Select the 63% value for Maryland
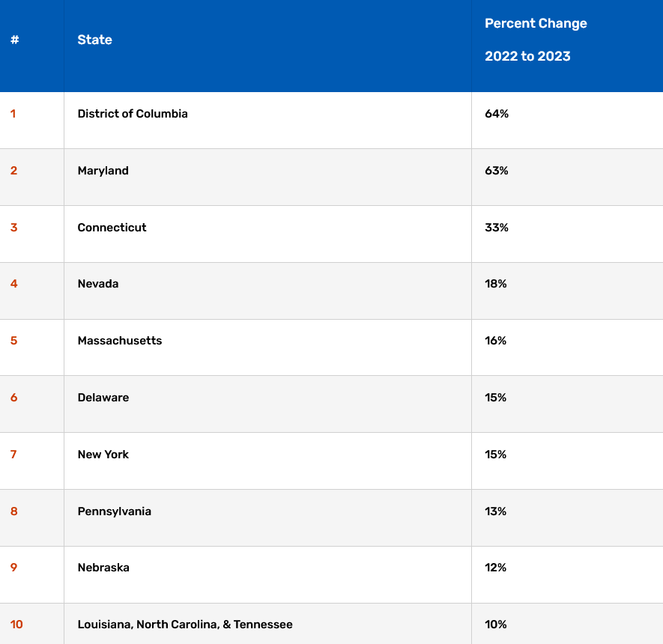 tap(497, 171)
